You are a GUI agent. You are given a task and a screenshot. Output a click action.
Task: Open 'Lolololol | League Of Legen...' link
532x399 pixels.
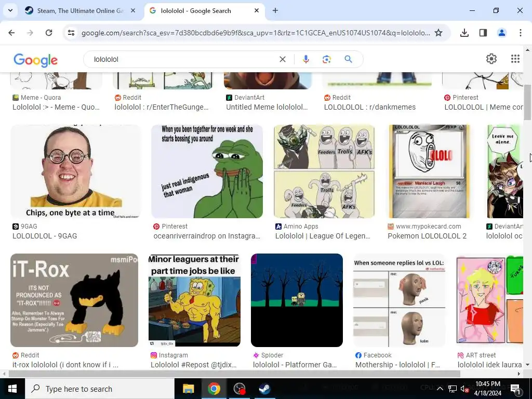(323, 236)
